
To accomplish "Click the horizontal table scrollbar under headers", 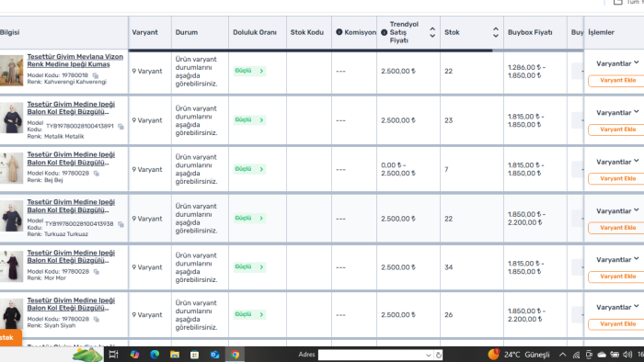I will point(311,51).
